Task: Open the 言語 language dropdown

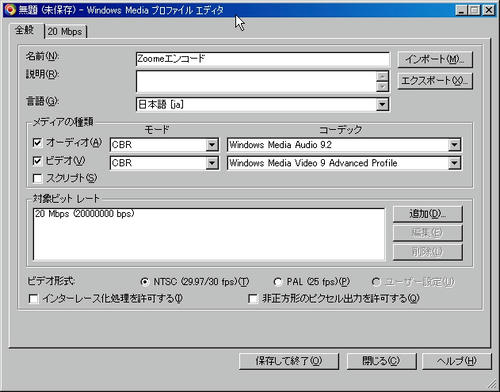Action: click(x=382, y=105)
